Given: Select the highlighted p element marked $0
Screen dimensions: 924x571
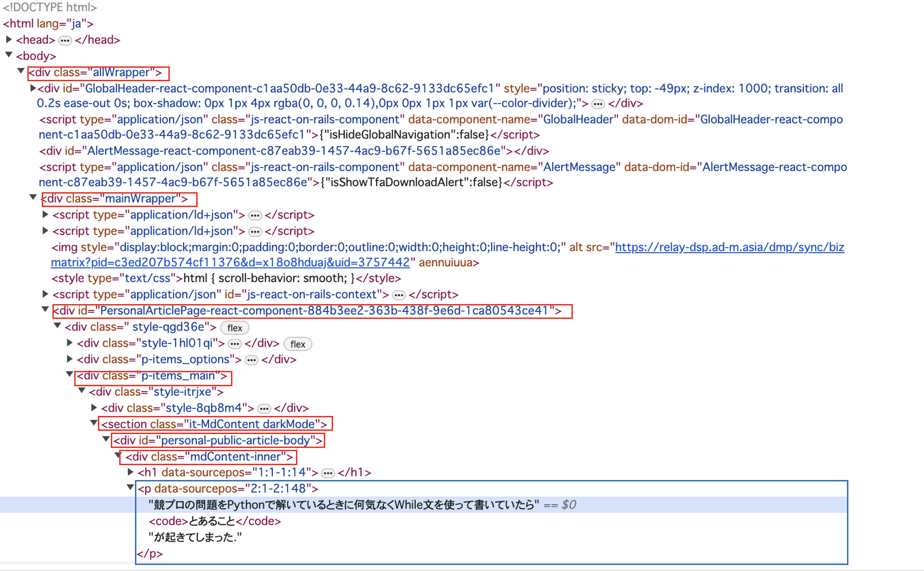Looking at the screenshot, I should tap(227, 488).
